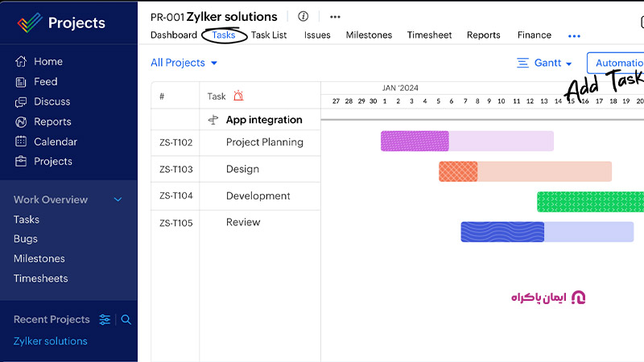
Task: Open Discuss in sidebar
Action: [x=52, y=101]
